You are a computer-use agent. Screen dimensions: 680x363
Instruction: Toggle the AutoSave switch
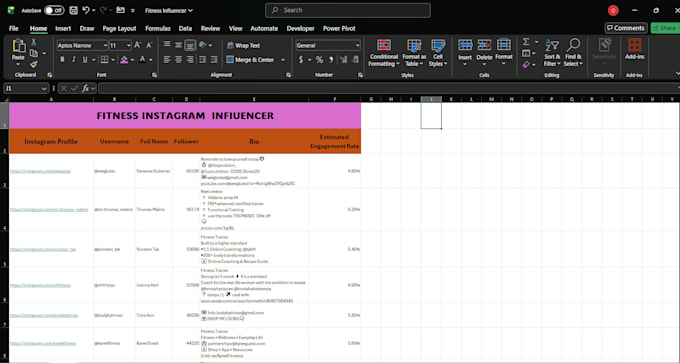[54, 10]
